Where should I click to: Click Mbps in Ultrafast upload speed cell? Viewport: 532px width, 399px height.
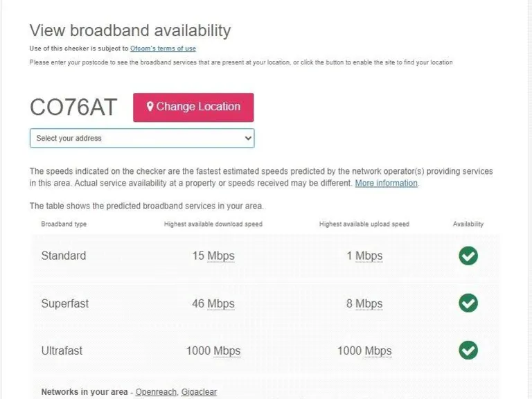[378, 351]
